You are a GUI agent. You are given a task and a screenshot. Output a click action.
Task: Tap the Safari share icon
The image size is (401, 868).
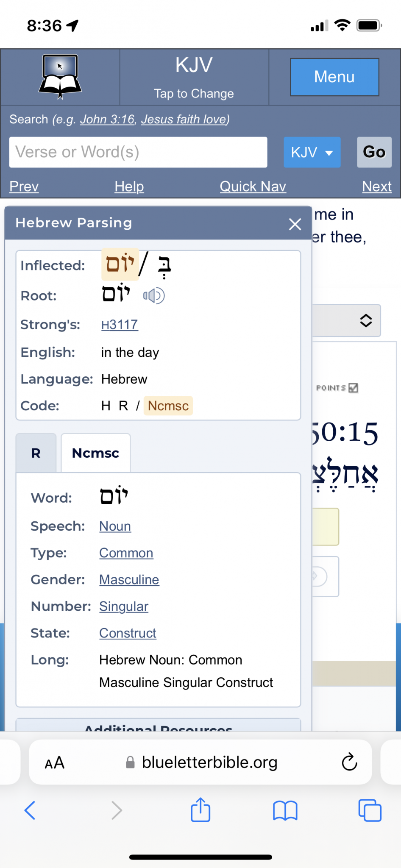tap(200, 810)
